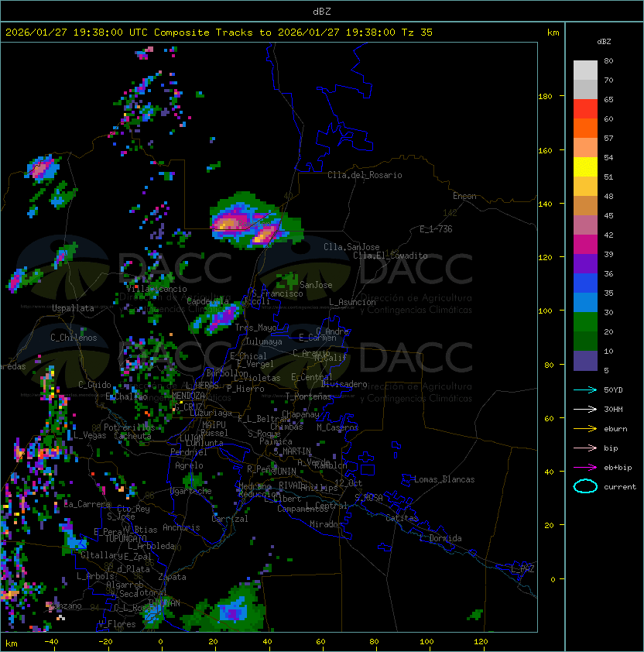644x652 pixels.
Task: Click the 'L_Dormida' place label
Action: pos(440,538)
